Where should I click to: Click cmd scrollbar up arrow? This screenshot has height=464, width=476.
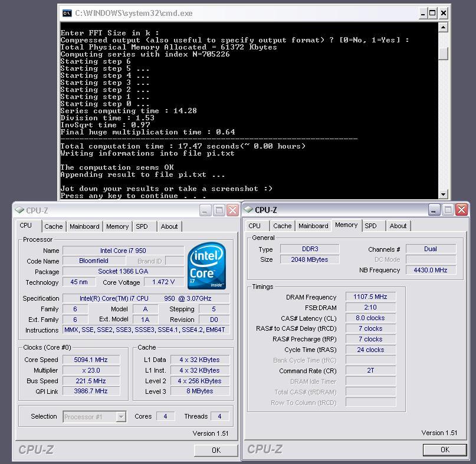coord(443,28)
